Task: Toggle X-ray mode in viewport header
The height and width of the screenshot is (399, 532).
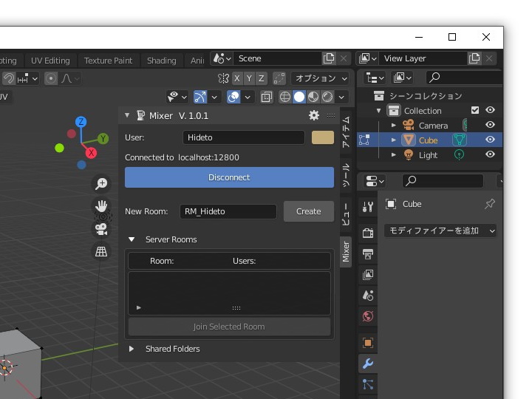Action: [x=266, y=97]
